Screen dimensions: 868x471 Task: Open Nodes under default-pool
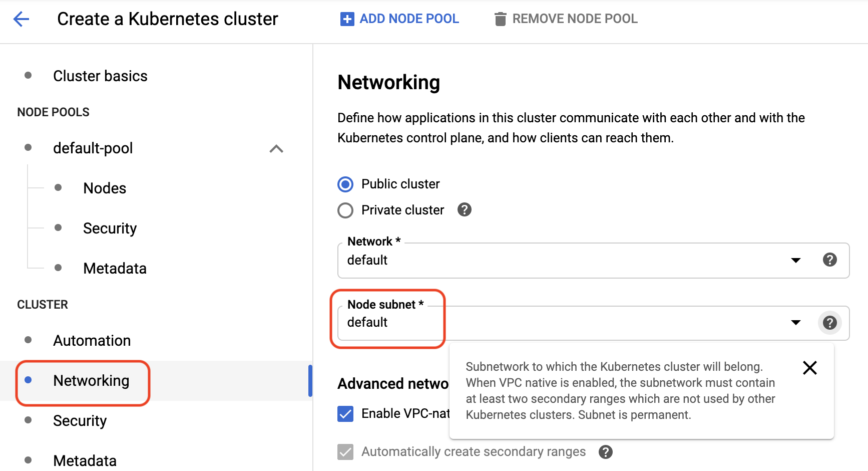click(x=105, y=188)
